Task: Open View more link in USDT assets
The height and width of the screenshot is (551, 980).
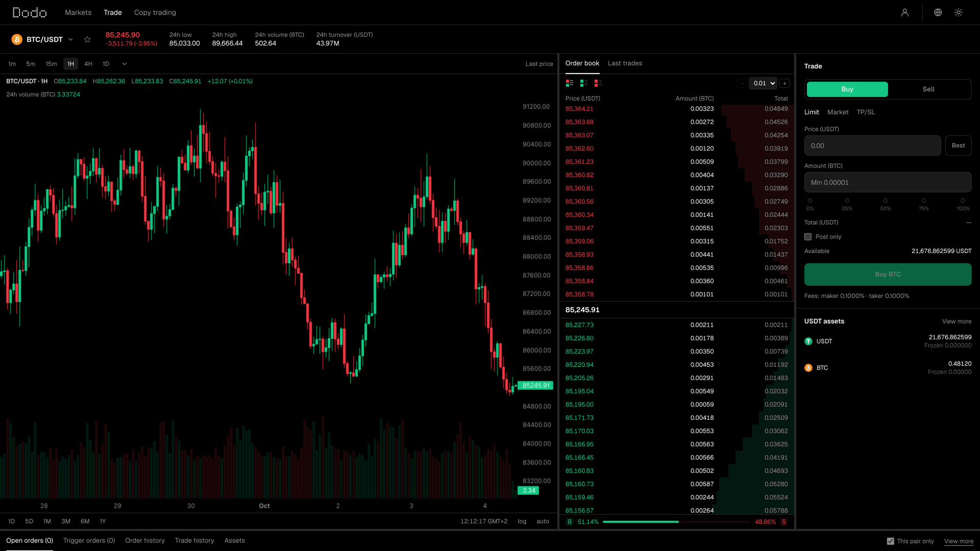Action: 957,321
